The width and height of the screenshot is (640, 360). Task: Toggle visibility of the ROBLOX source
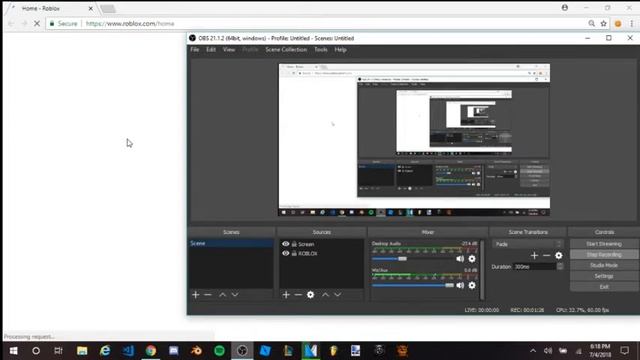click(286, 253)
